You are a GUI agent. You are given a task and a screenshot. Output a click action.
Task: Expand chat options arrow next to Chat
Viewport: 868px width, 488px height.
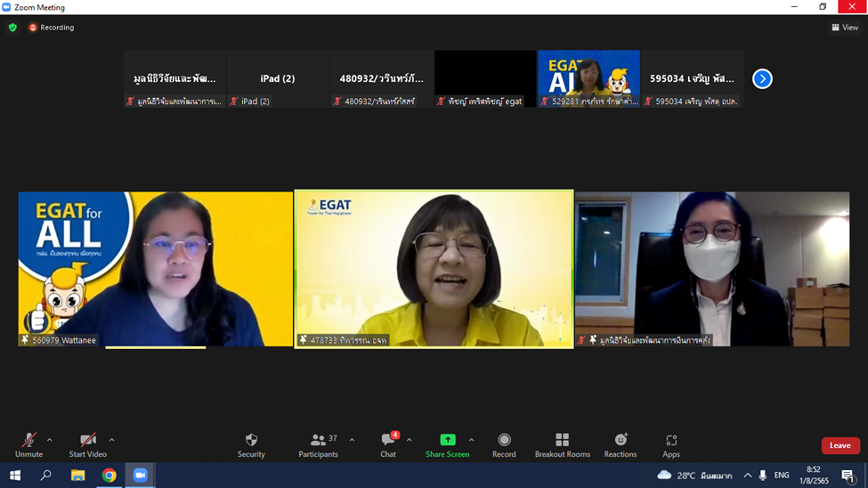[x=410, y=440]
